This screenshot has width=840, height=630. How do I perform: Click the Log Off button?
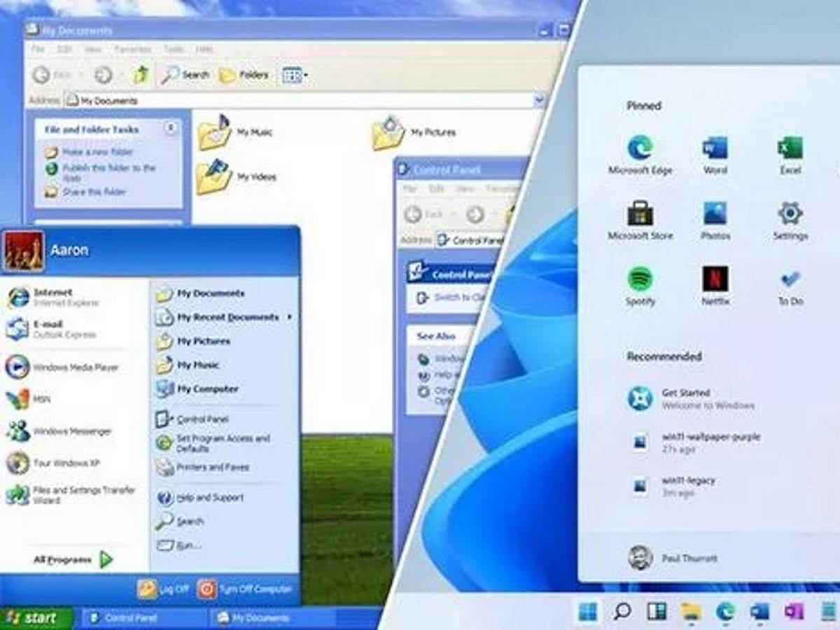[164, 589]
